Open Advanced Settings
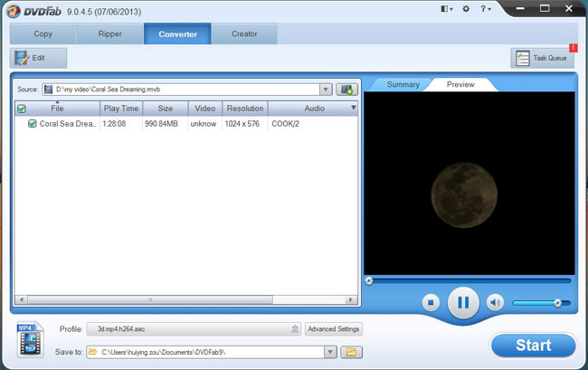This screenshot has height=370, width=588. [334, 329]
